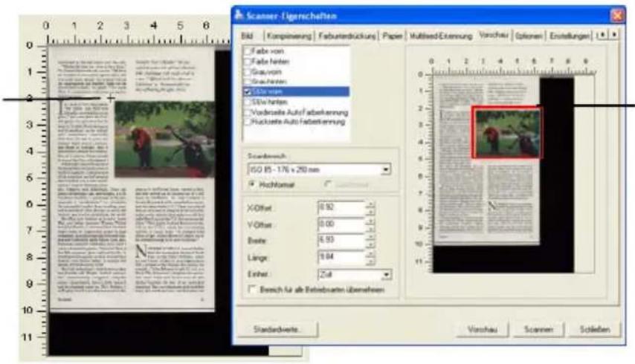Screen dimensions: 635x364
Task: Select the 'Vorschau' tab
Action: coord(493,35)
